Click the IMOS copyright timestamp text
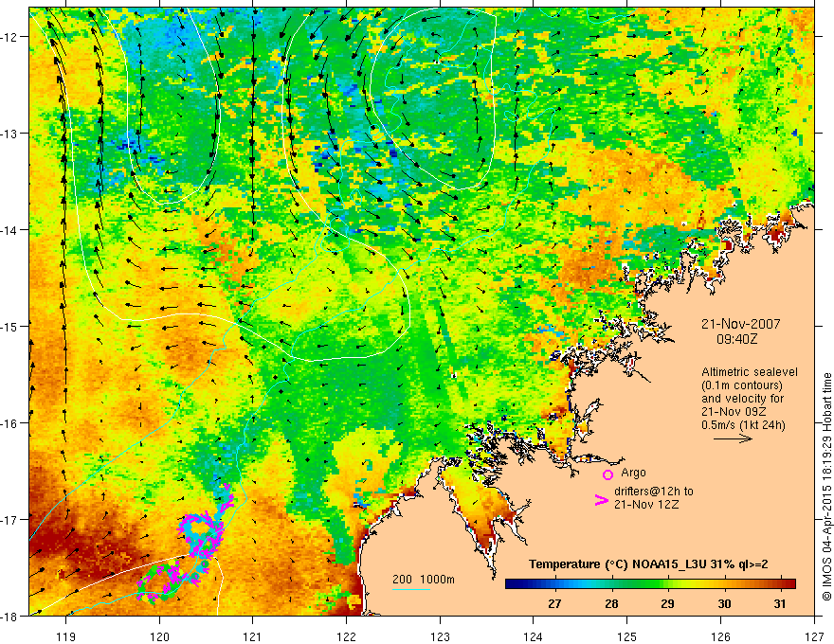This screenshot has height=644, width=834. coord(826,487)
